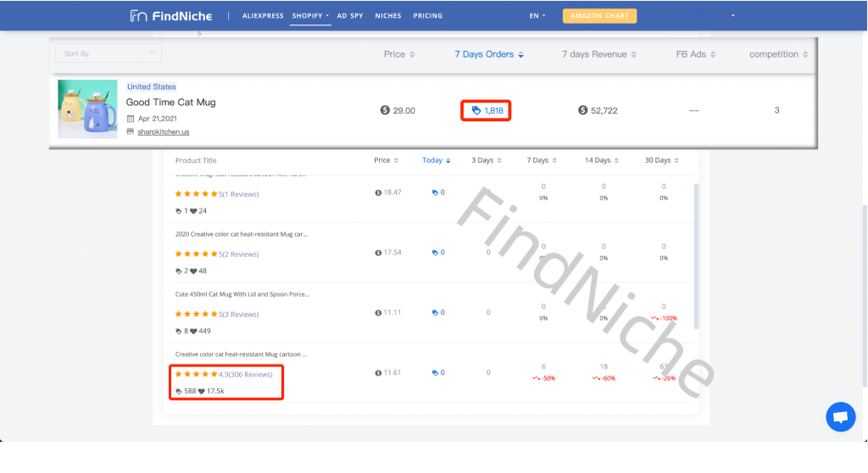
Task: Click the page vertical scrollbar
Action: point(865,296)
